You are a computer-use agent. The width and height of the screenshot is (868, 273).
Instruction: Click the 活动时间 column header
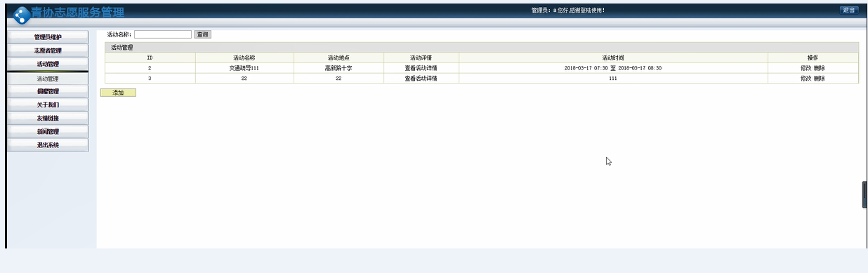pos(613,58)
